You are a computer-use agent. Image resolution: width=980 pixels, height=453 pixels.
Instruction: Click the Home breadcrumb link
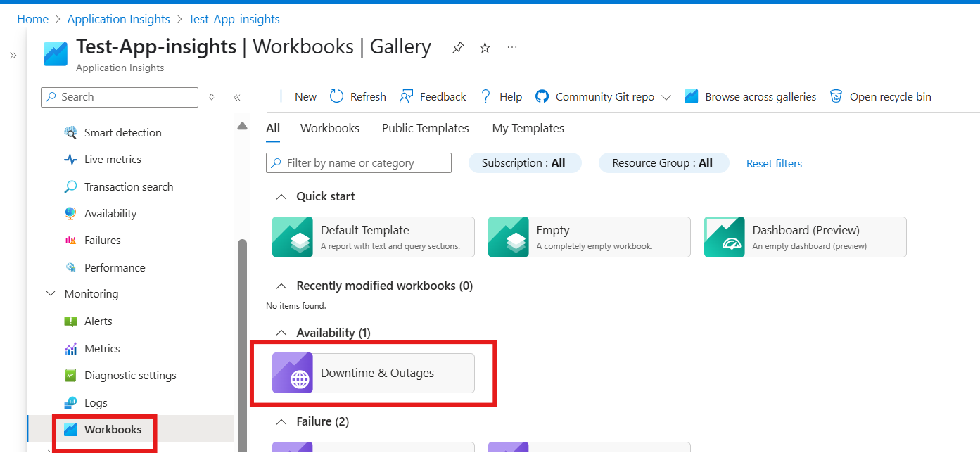click(x=32, y=19)
